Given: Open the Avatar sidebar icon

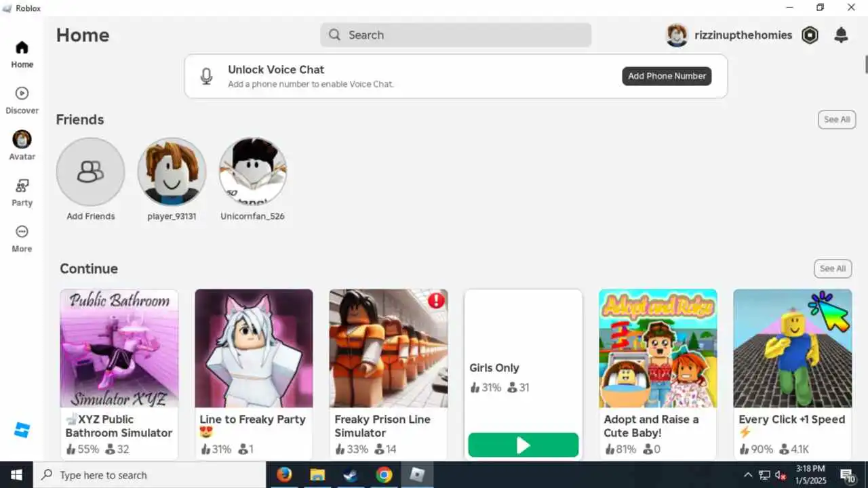Looking at the screenshot, I should [22, 140].
